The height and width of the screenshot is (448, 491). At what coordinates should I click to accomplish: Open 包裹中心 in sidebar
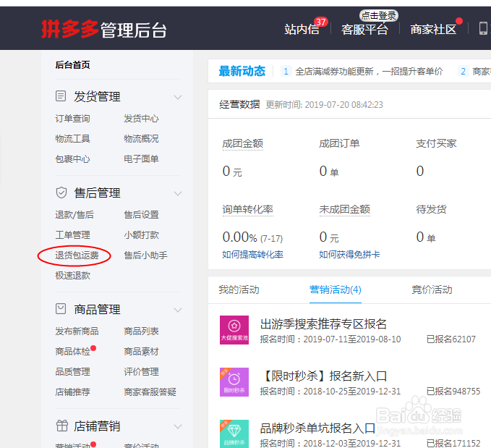(x=72, y=159)
